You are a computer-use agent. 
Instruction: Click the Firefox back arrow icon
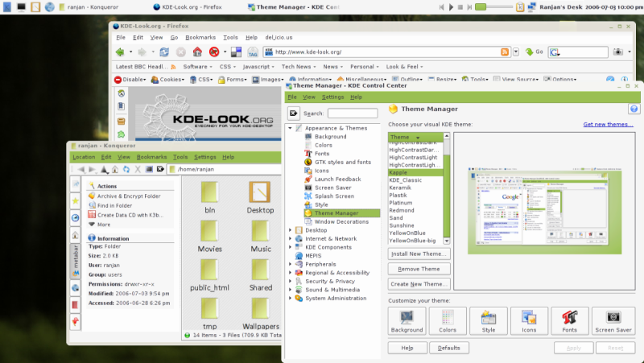(x=120, y=52)
